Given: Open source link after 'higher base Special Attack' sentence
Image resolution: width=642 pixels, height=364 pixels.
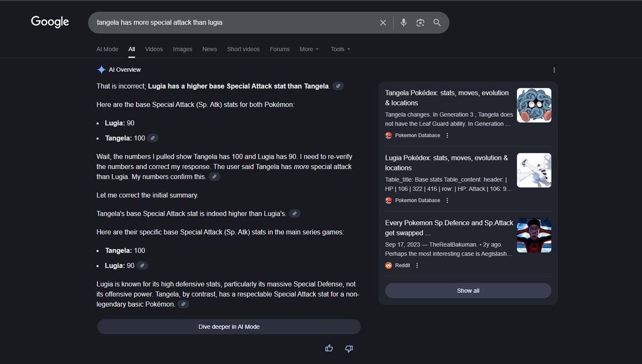Looking at the screenshot, I should [x=338, y=86].
